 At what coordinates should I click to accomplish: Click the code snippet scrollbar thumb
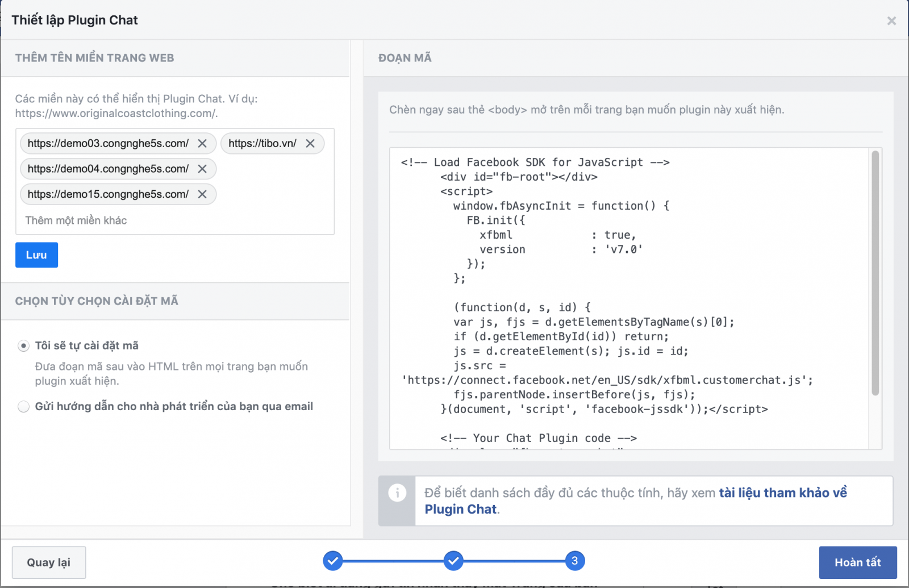point(875,273)
